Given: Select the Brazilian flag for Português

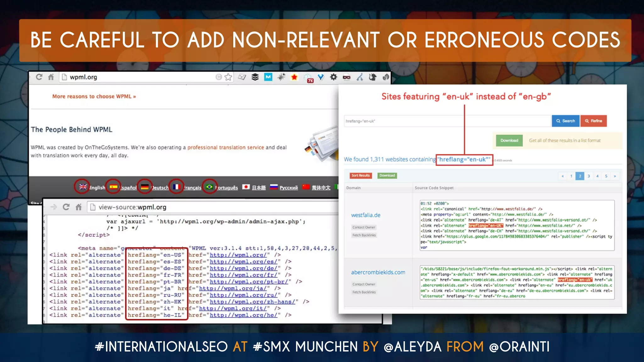Looking at the screenshot, I should pos(209,187).
